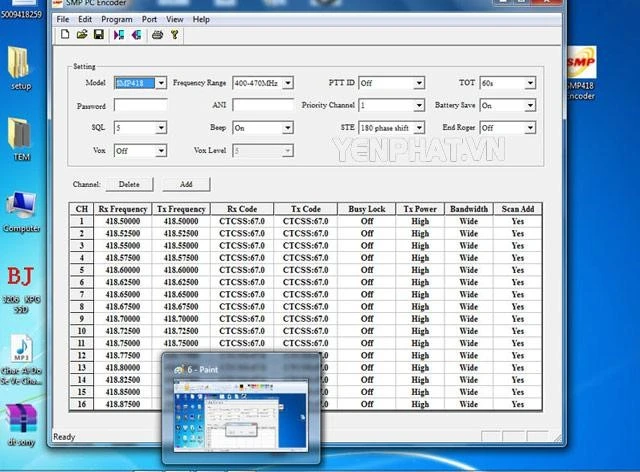Click the Add channel button
The height and width of the screenshot is (472, 640).
tap(186, 184)
